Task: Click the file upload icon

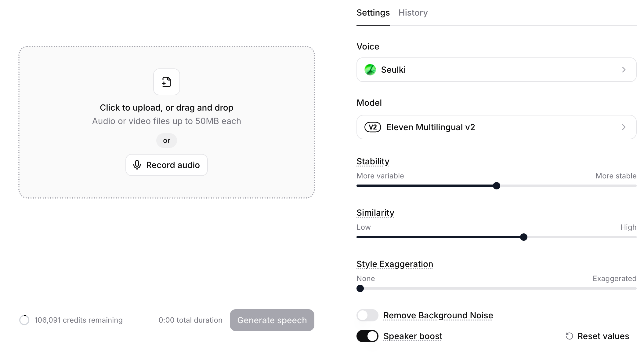Action: [166, 82]
